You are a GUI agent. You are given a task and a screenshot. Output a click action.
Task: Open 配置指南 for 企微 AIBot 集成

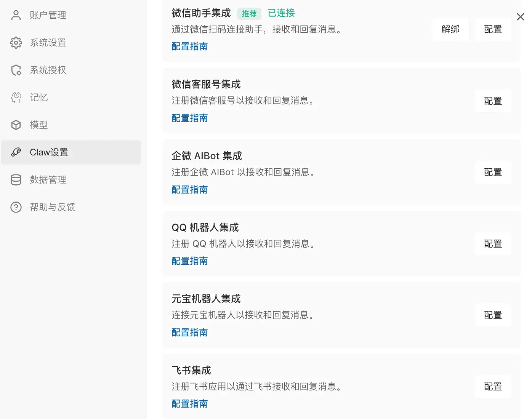(x=190, y=190)
